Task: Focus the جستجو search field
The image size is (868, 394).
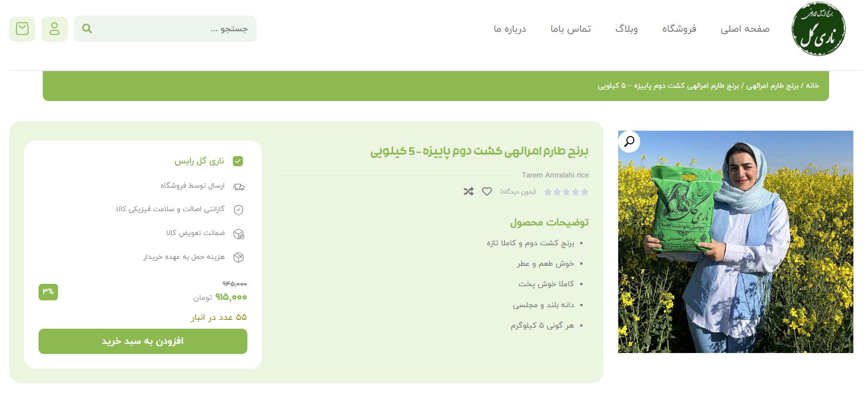Action: point(165,29)
